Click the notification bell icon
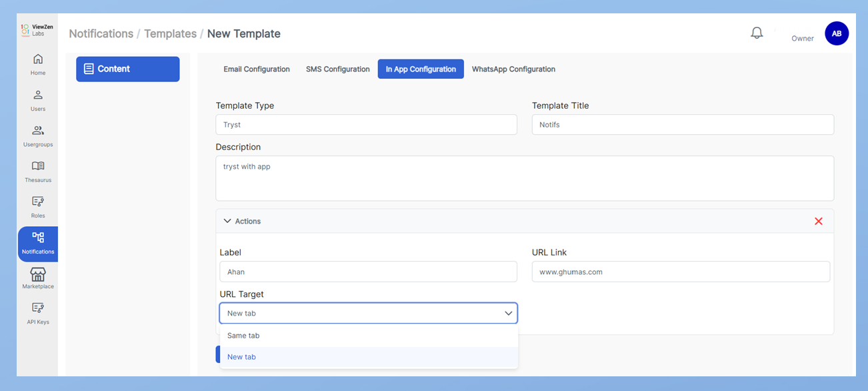868x391 pixels. 757,33
